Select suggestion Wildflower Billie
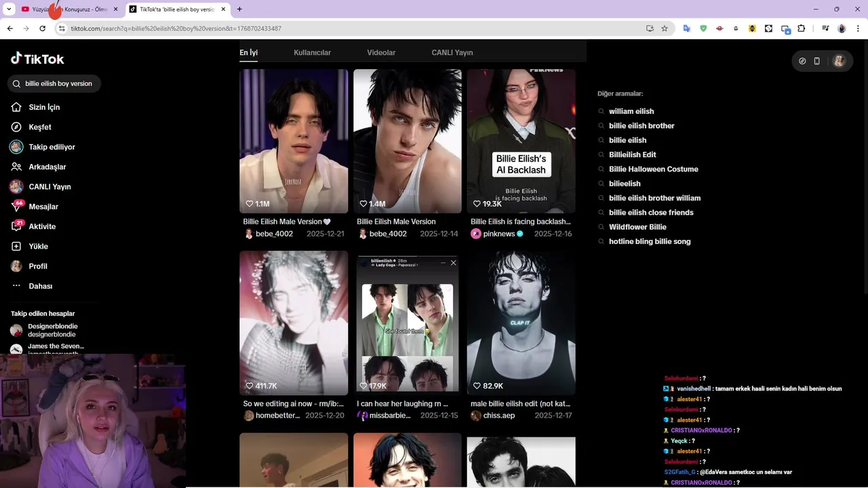The width and height of the screenshot is (868, 488). pos(637,227)
